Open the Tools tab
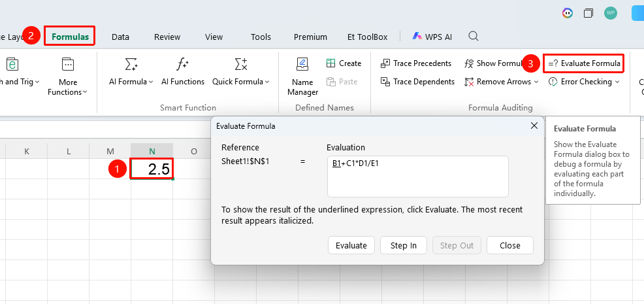Screen dimensions: 644x304 (261, 37)
